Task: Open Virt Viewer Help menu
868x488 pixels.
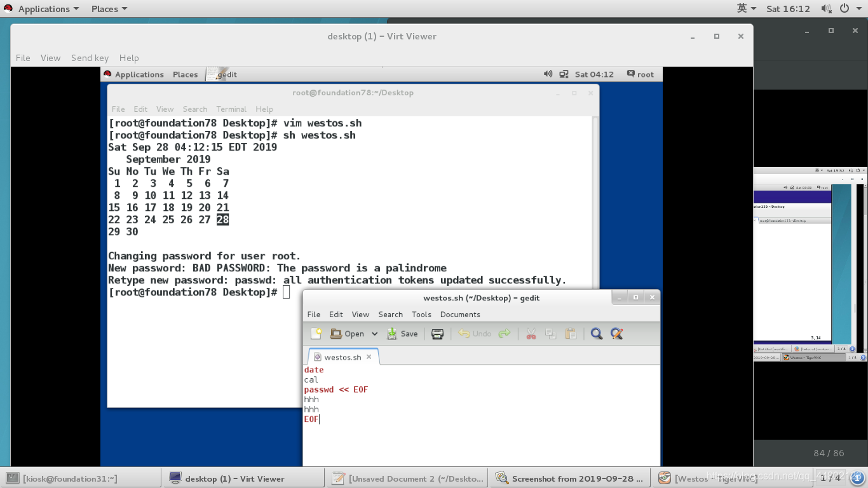Action: click(129, 58)
